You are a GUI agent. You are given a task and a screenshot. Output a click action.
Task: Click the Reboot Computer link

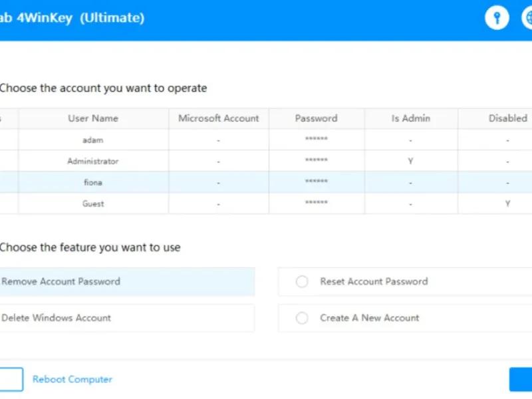pyautogui.click(x=72, y=379)
